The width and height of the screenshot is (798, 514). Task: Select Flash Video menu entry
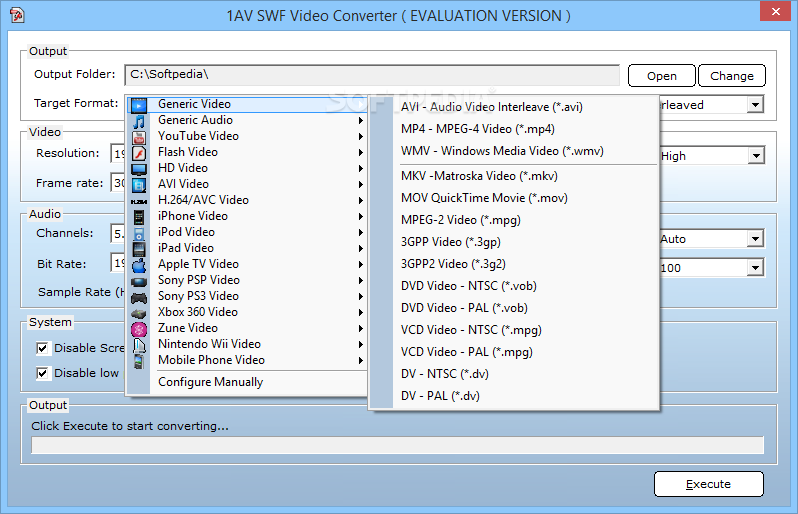(x=247, y=152)
